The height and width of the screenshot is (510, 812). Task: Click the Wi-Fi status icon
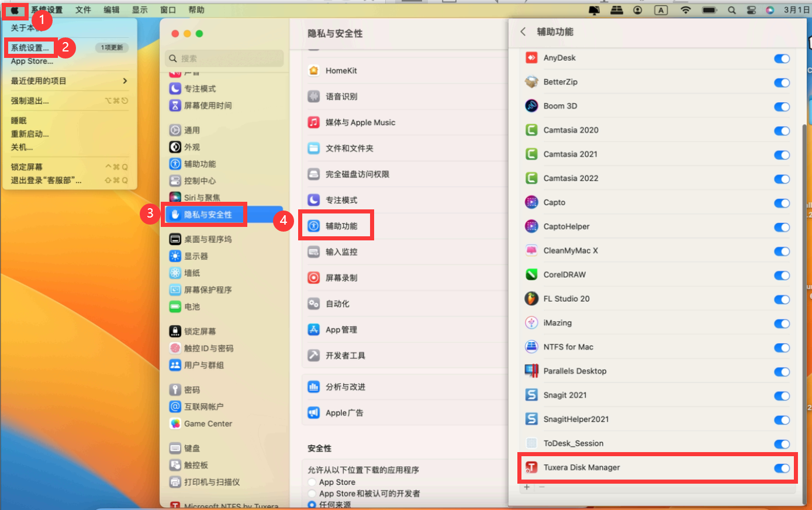pyautogui.click(x=686, y=10)
